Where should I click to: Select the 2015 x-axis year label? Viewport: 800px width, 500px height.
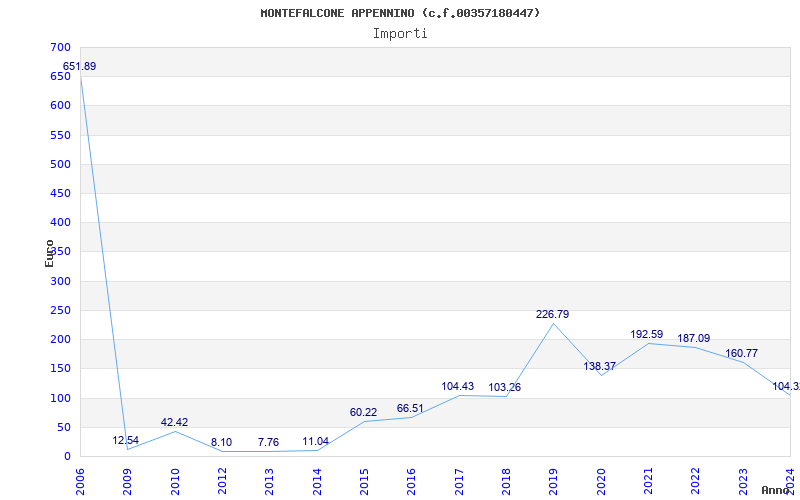point(364,480)
